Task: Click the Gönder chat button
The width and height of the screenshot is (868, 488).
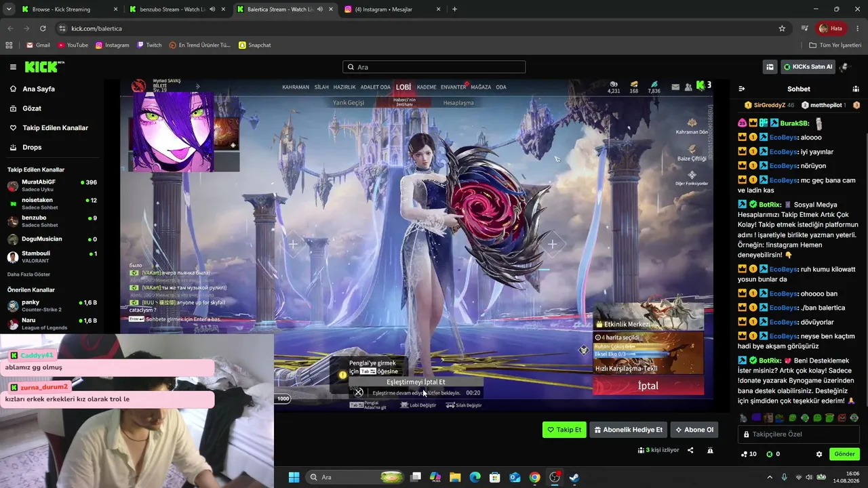Action: click(x=844, y=454)
